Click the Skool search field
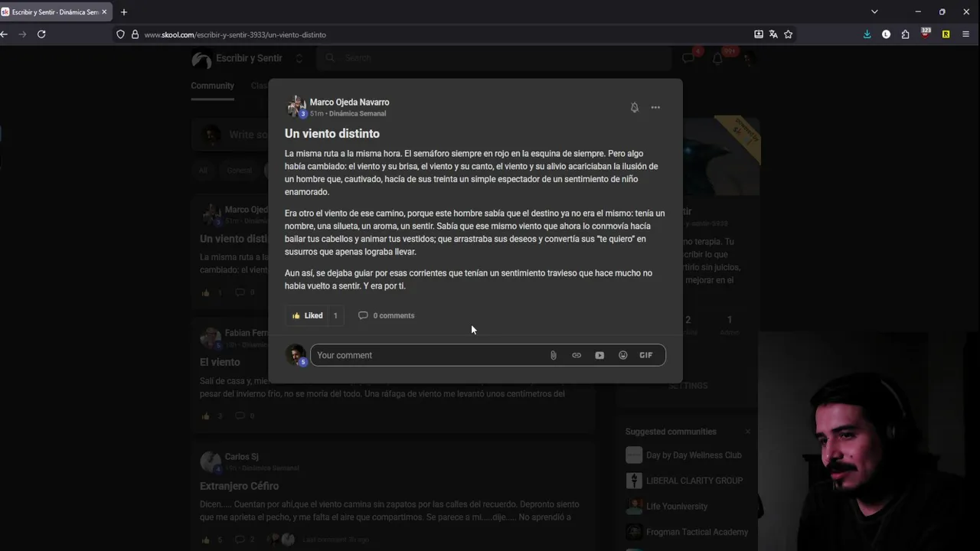The width and height of the screenshot is (980, 551). (494, 58)
